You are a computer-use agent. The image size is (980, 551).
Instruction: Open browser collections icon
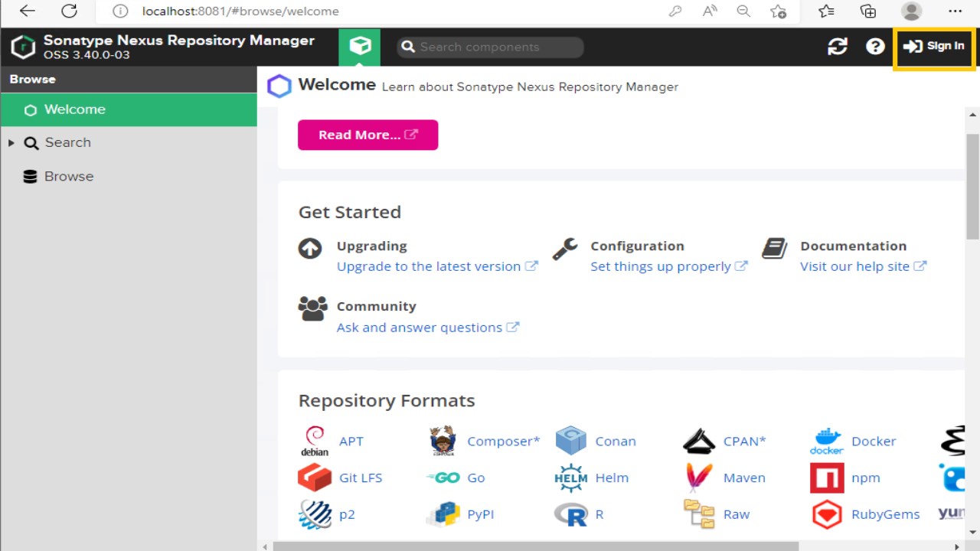(868, 11)
